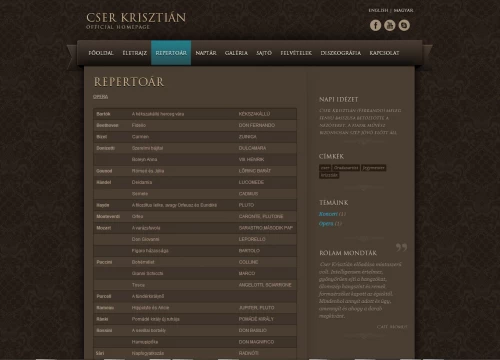The image size is (500, 360).
Task: Switch site language to English
Action: point(378,10)
